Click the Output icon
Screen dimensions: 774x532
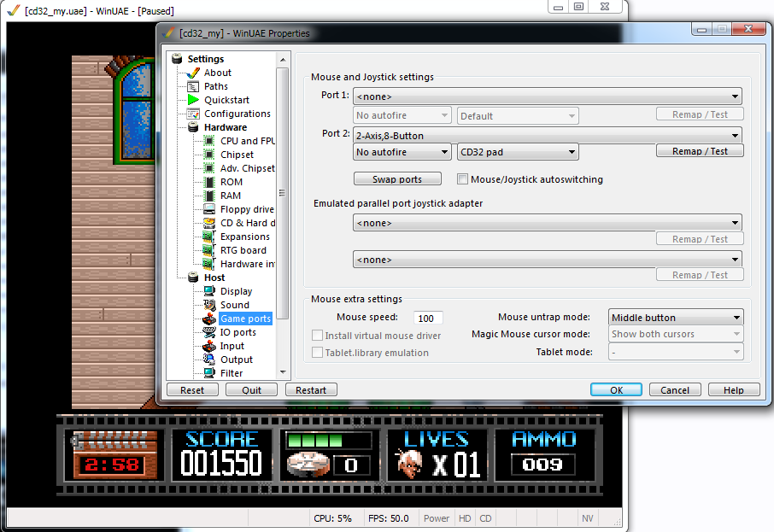pos(209,360)
